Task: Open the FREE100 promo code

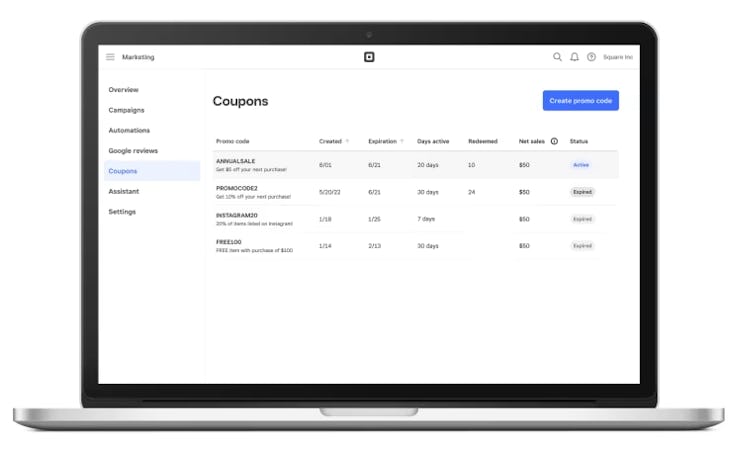Action: pos(229,242)
